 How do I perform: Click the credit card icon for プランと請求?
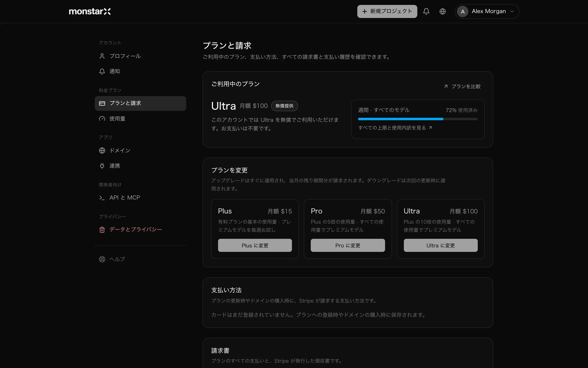pos(102,103)
